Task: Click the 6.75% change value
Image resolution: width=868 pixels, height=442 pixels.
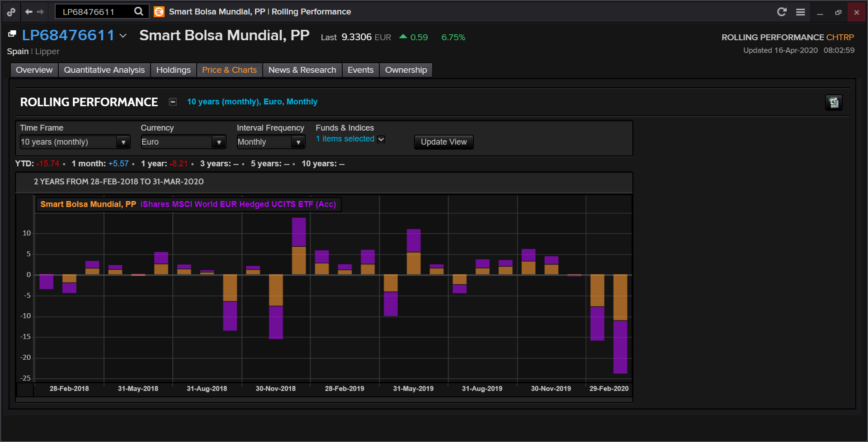Action: pos(453,38)
